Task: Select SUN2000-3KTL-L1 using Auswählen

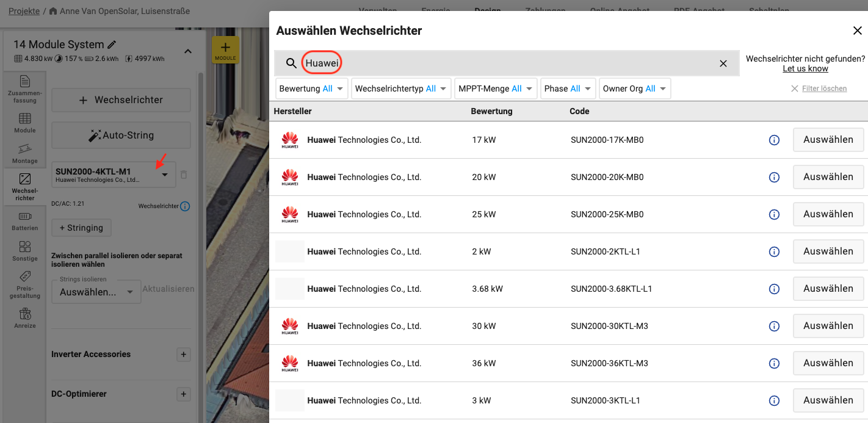Action: 828,400
